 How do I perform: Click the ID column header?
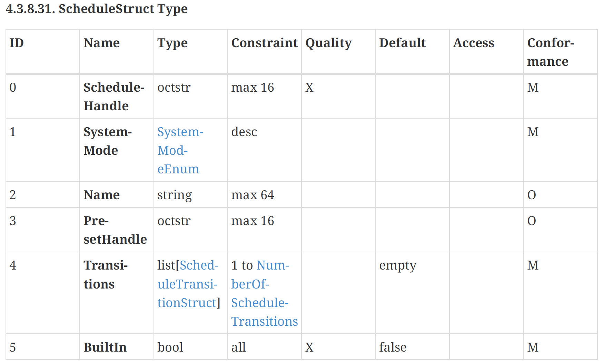[x=17, y=43]
